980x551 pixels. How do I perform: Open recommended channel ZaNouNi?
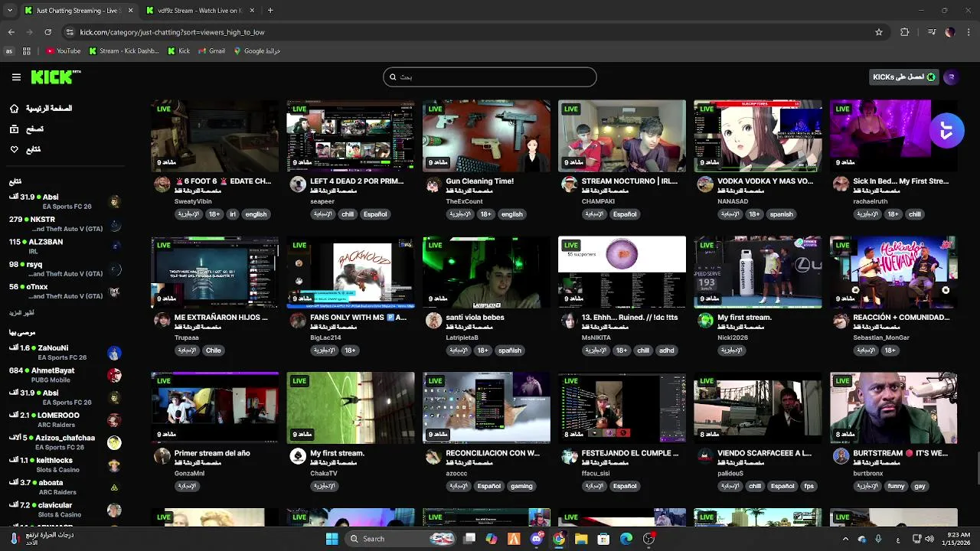[x=65, y=352]
